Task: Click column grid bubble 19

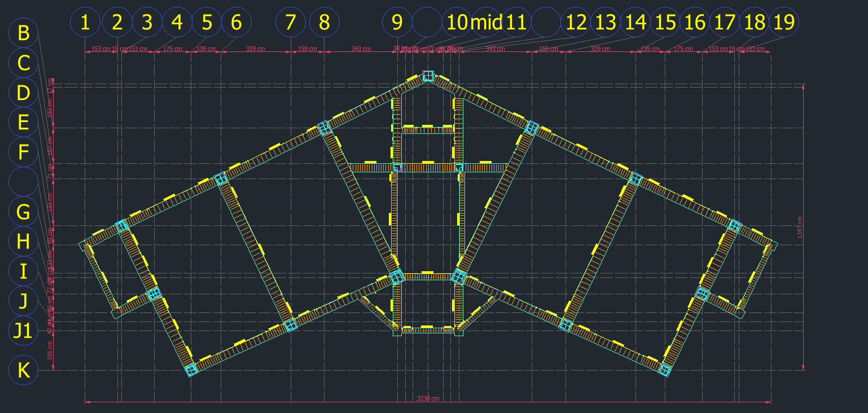Action: tap(784, 23)
